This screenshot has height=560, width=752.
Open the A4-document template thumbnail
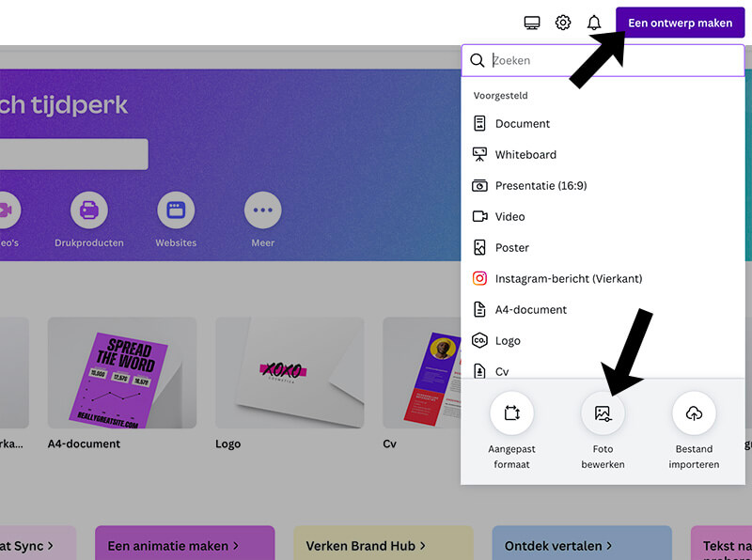coord(122,372)
